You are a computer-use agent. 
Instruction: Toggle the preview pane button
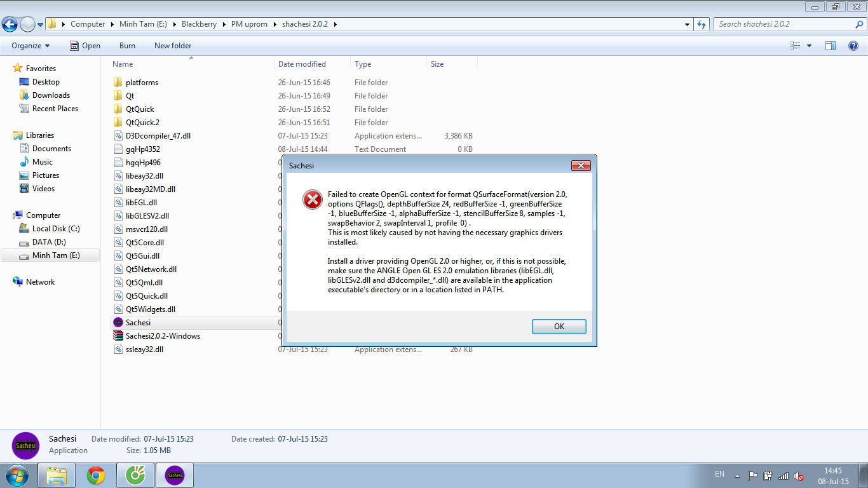831,46
